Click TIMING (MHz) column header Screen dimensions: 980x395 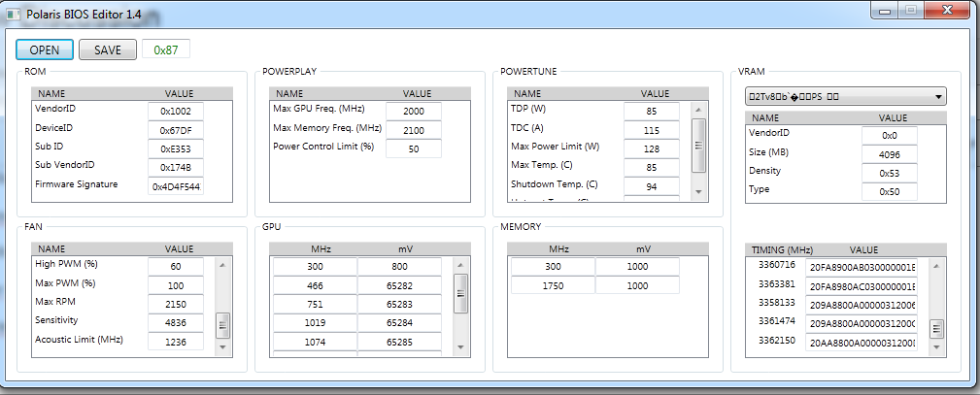[782, 249]
